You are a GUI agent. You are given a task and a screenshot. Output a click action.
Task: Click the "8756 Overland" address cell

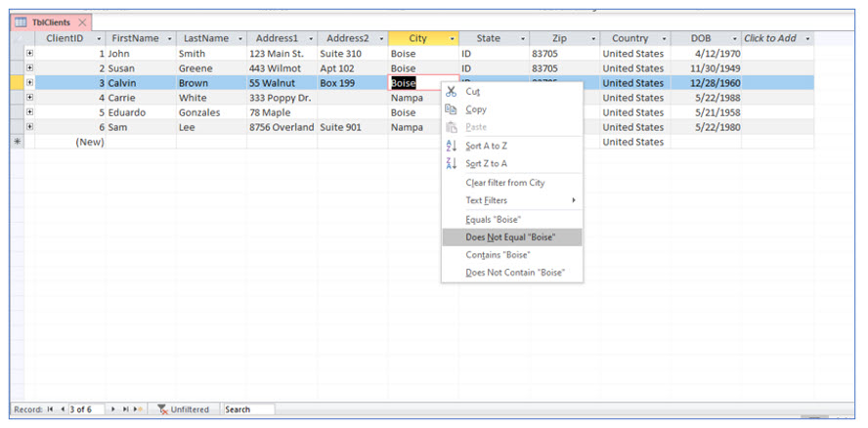coord(282,127)
